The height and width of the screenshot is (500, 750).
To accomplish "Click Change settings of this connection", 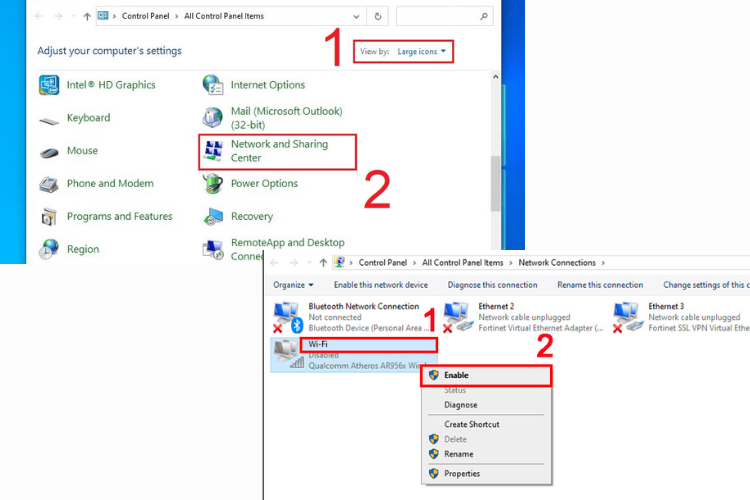I will (706, 285).
